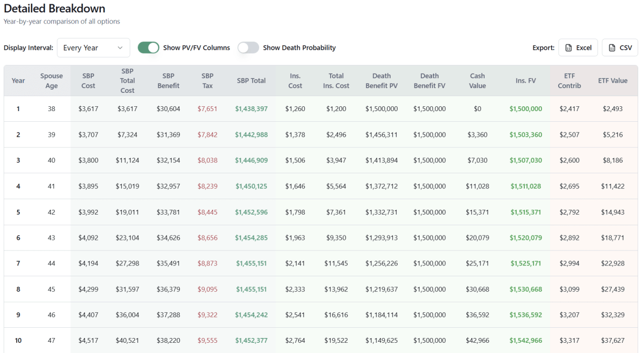
Task: Open the Display Interval dropdown
Action: pos(93,48)
